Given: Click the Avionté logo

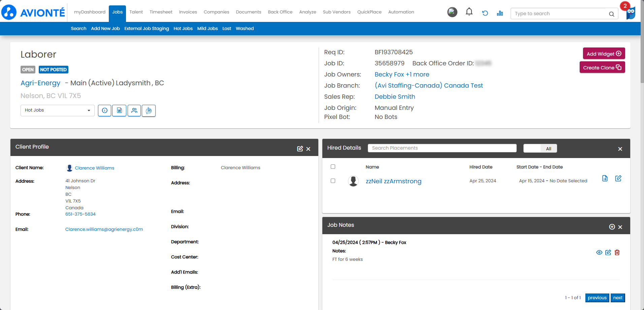Looking at the screenshot, I should pos(33,12).
